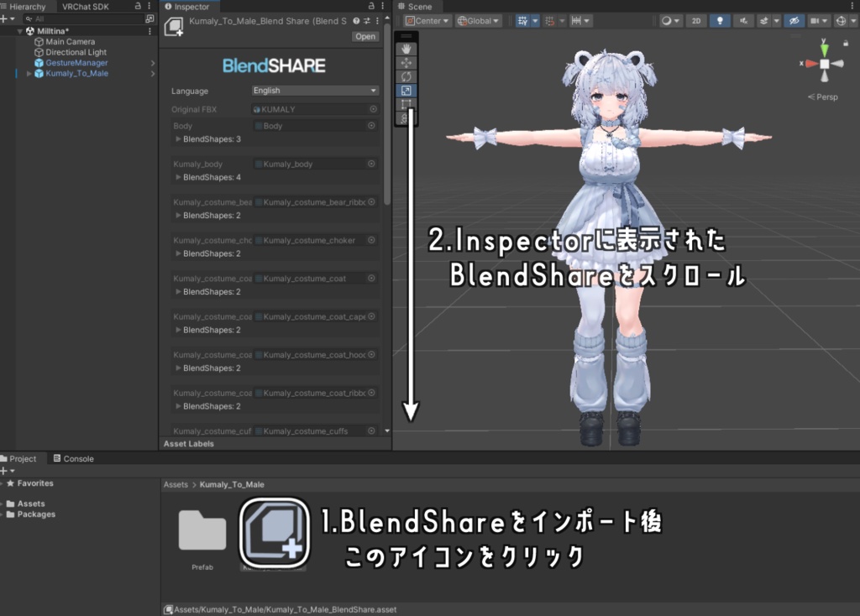The image size is (860, 616).
Task: Click the green Y axis gizmo cone
Action: pos(824,50)
